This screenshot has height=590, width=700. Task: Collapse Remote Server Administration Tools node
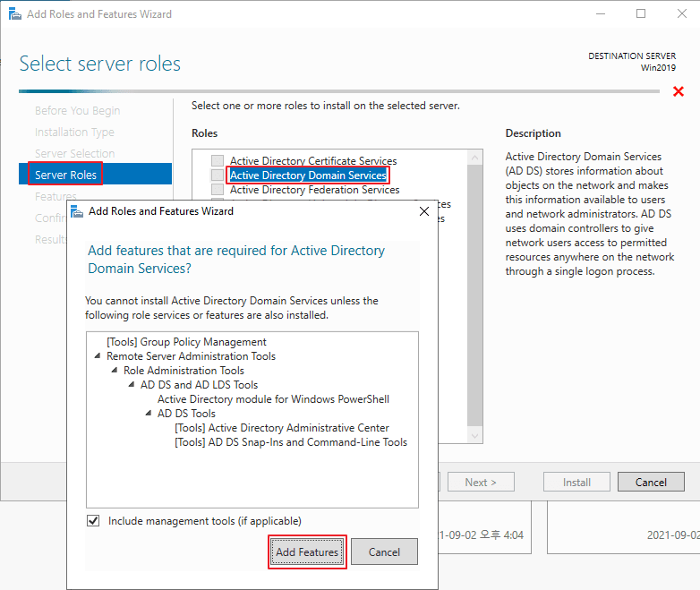pos(98,356)
